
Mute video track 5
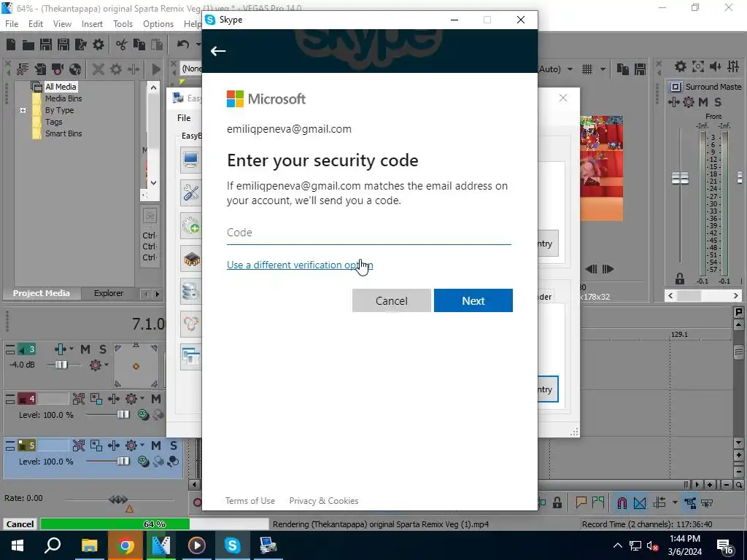click(156, 446)
